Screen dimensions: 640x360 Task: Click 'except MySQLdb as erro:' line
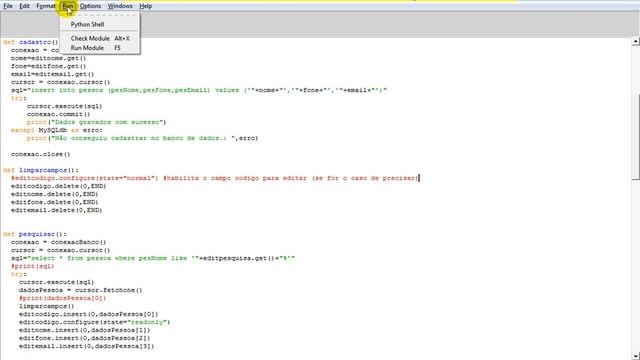pyautogui.click(x=57, y=130)
